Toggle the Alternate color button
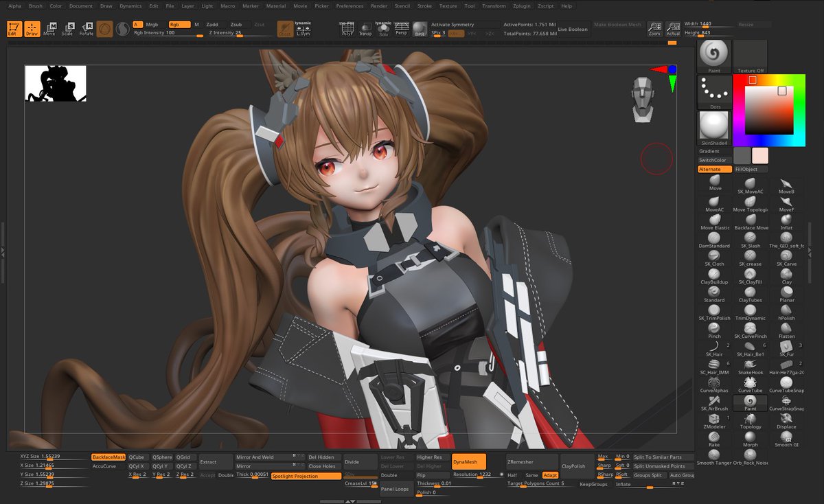This screenshot has height=504, width=824. coord(715,169)
